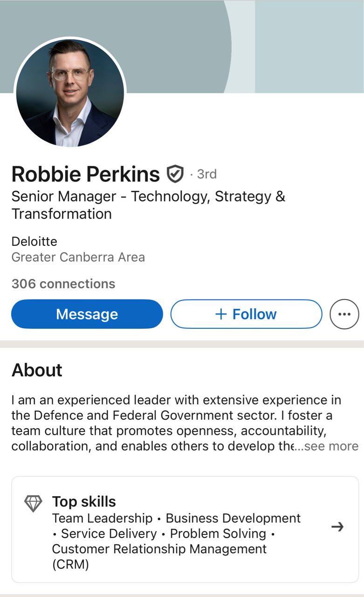This screenshot has height=597, width=364.
Task: Tap the Greater Canberra Area location
Action: (78, 257)
